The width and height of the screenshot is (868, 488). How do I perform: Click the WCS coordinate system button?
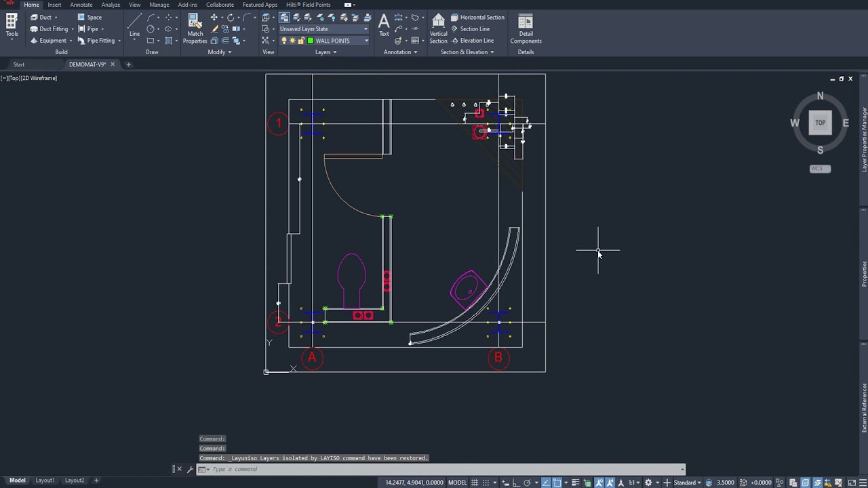(x=820, y=169)
